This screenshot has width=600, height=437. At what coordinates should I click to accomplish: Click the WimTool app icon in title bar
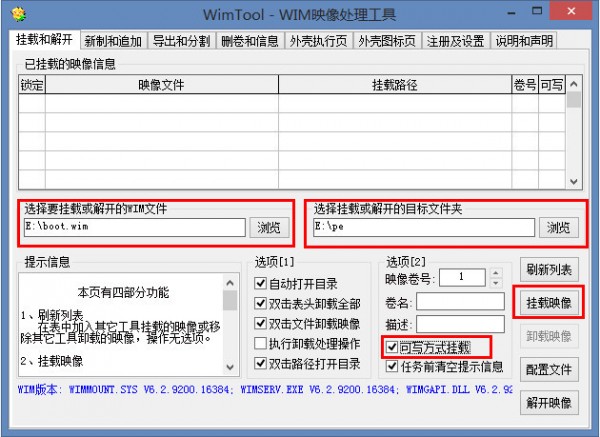point(18,15)
